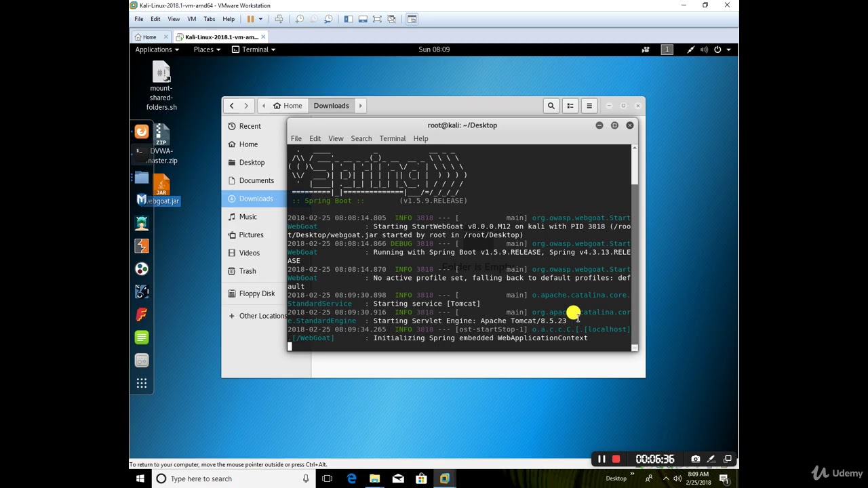868x488 pixels.
Task: Toggle the view mode icon in Files
Action: (x=570, y=106)
